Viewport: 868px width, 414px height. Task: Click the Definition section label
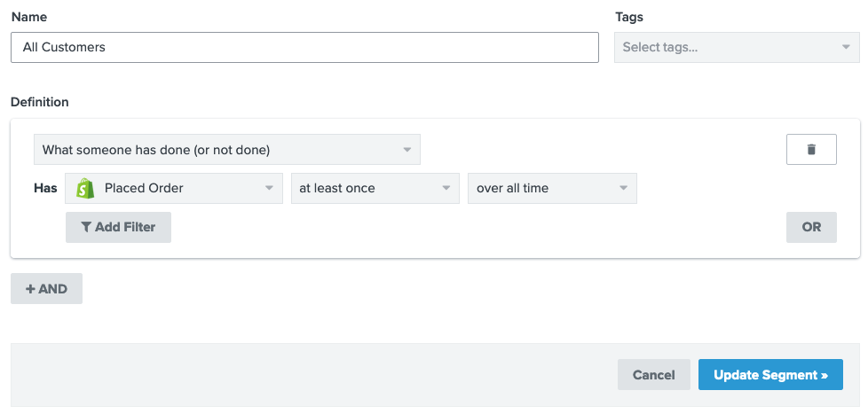40,102
